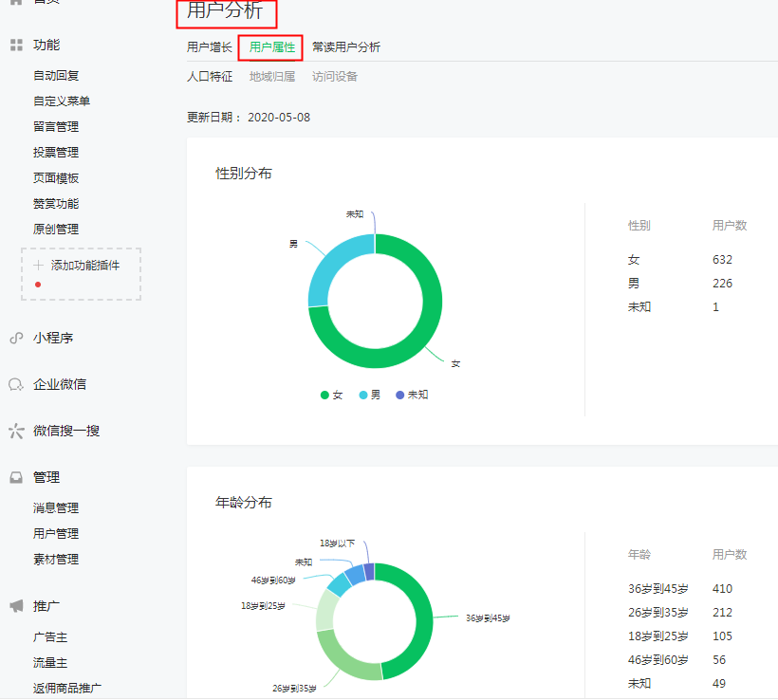Open the 访问设备 filter

tap(334, 77)
